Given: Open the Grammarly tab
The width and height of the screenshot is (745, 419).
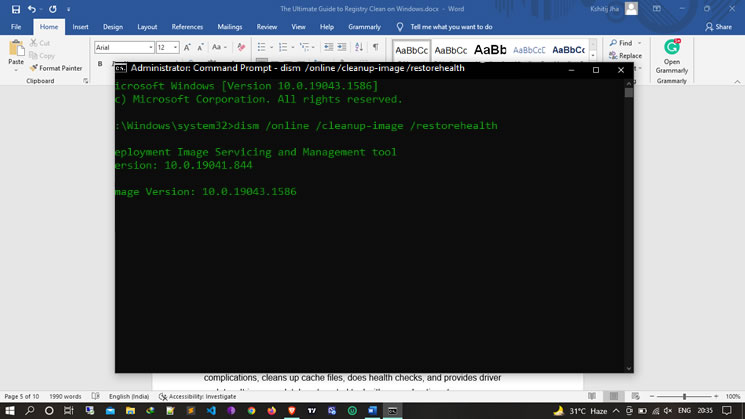Looking at the screenshot, I should coord(364,27).
